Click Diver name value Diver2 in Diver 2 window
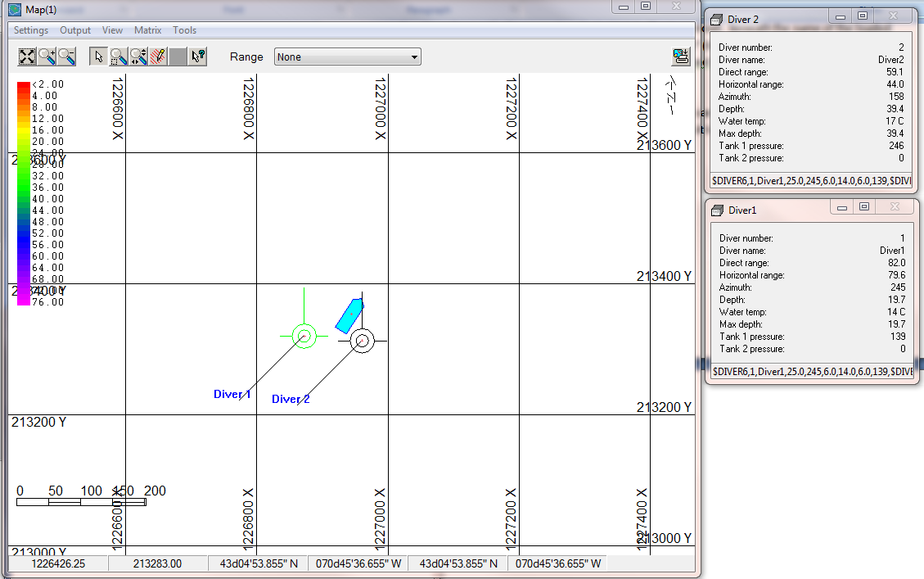The height and width of the screenshot is (579, 924). tap(891, 60)
